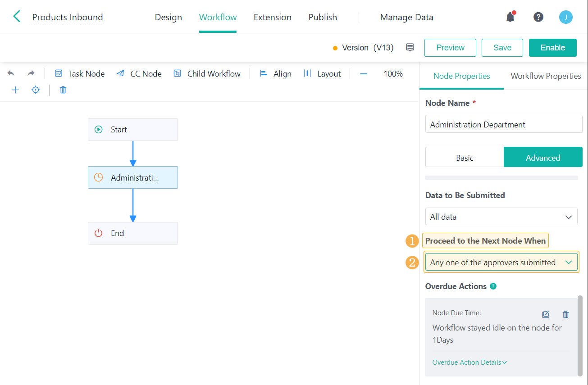Click the zoom in plus icon
The height and width of the screenshot is (385, 588).
(15, 90)
